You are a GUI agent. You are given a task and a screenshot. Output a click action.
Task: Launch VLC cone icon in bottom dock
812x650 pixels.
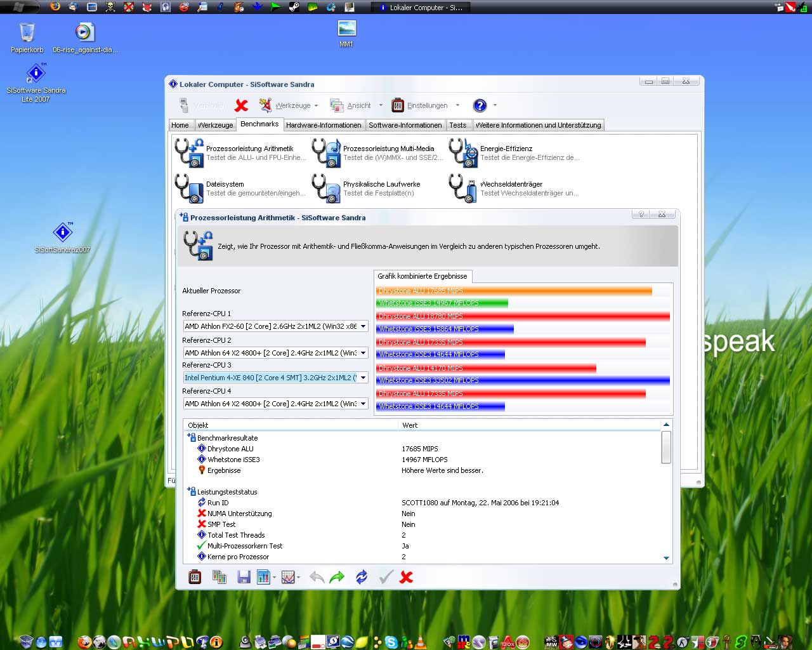(x=420, y=642)
